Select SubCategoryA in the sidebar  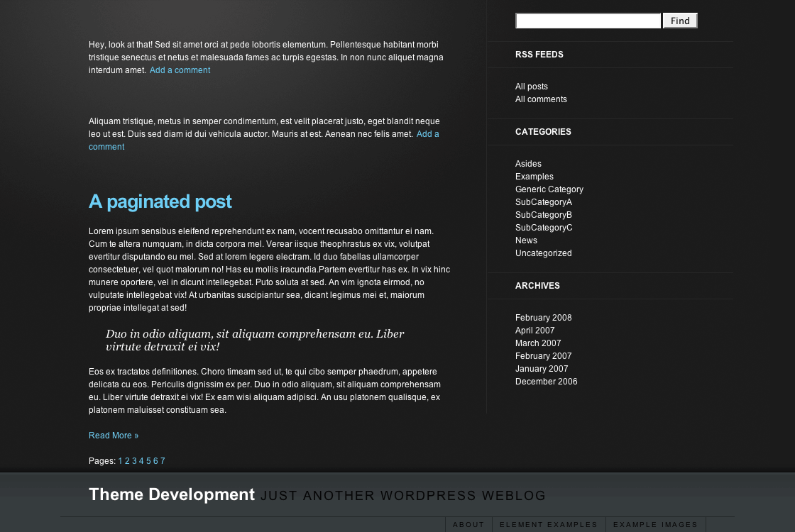[544, 201]
